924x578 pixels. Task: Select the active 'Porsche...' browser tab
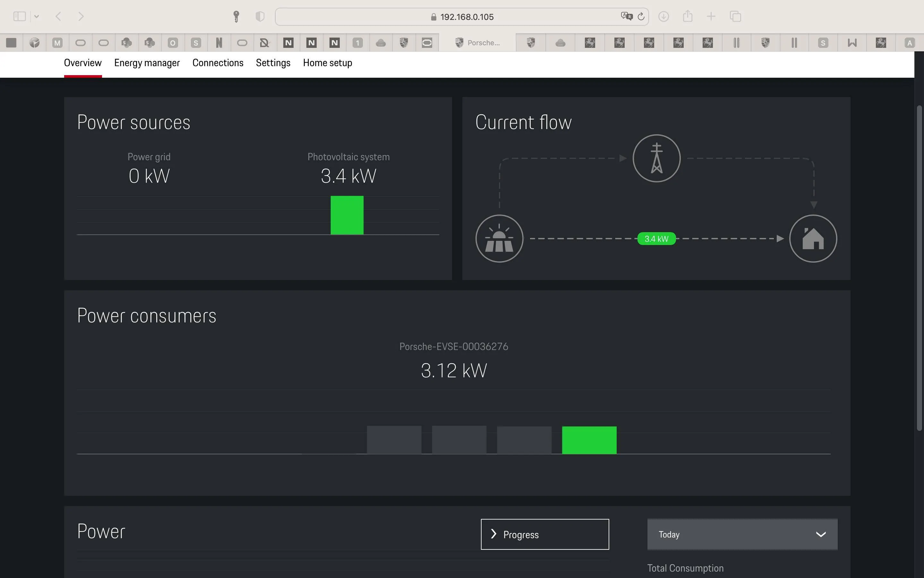(x=477, y=43)
